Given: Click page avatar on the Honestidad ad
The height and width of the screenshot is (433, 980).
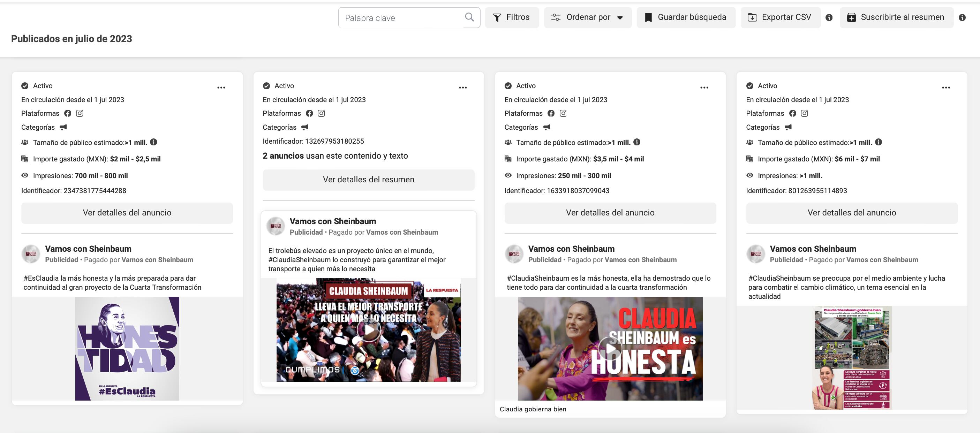Looking at the screenshot, I should pos(30,254).
